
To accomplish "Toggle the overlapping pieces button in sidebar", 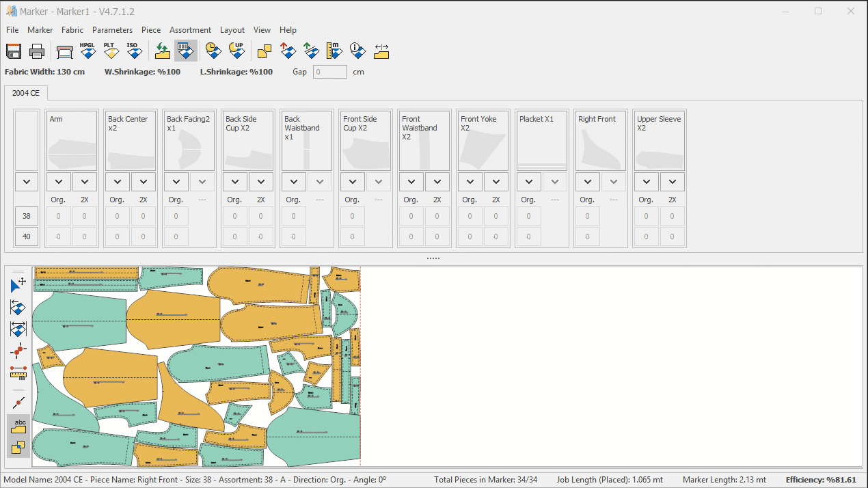I will [18, 447].
